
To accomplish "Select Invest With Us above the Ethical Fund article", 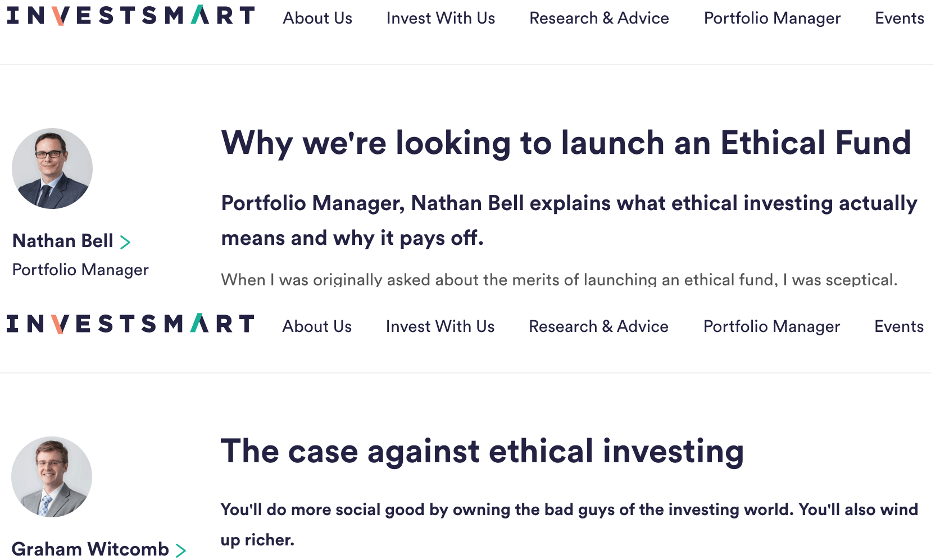I will [441, 18].
